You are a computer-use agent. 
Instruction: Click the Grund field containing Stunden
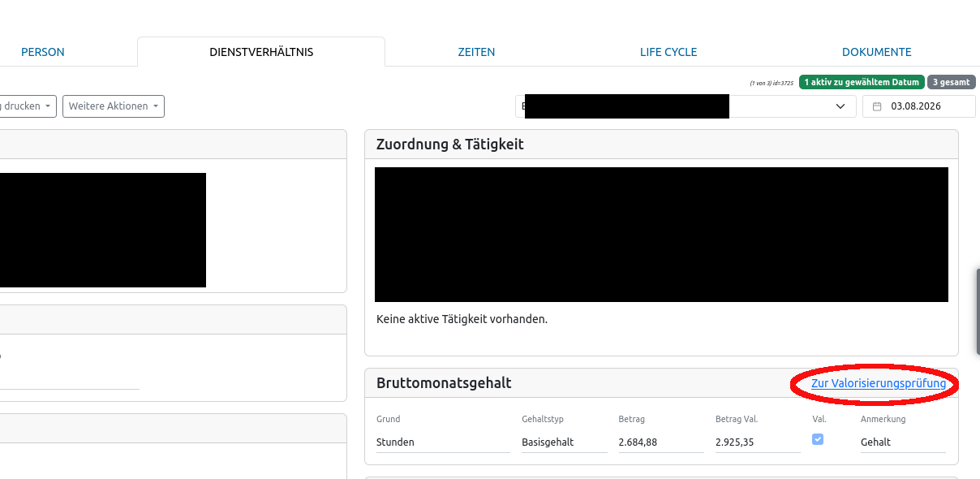443,442
